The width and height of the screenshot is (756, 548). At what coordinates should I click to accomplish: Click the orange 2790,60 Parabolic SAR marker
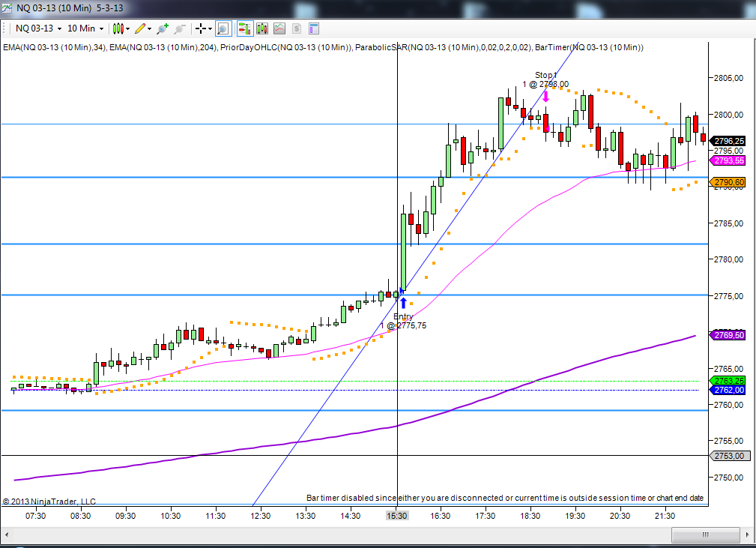pos(728,182)
